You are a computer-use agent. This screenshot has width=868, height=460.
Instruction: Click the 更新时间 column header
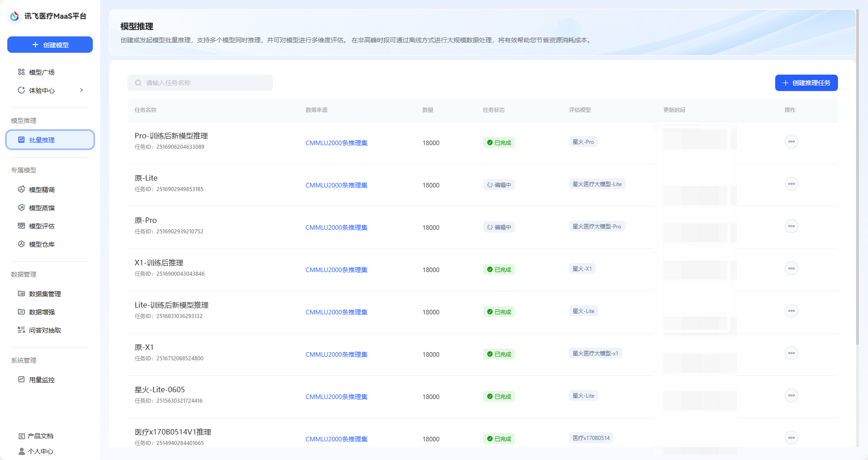tap(674, 110)
